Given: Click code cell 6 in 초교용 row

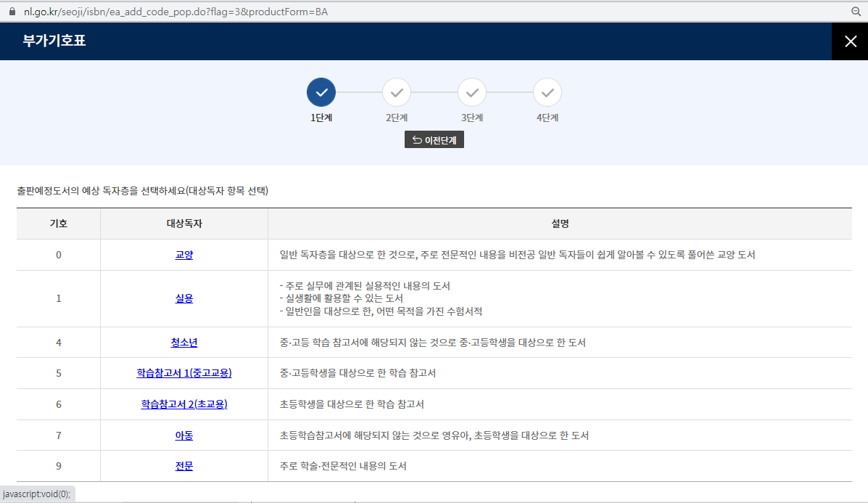Looking at the screenshot, I should (58, 404).
